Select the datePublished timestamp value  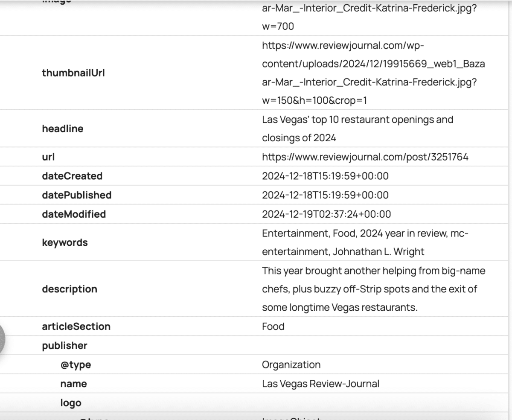[x=325, y=195]
